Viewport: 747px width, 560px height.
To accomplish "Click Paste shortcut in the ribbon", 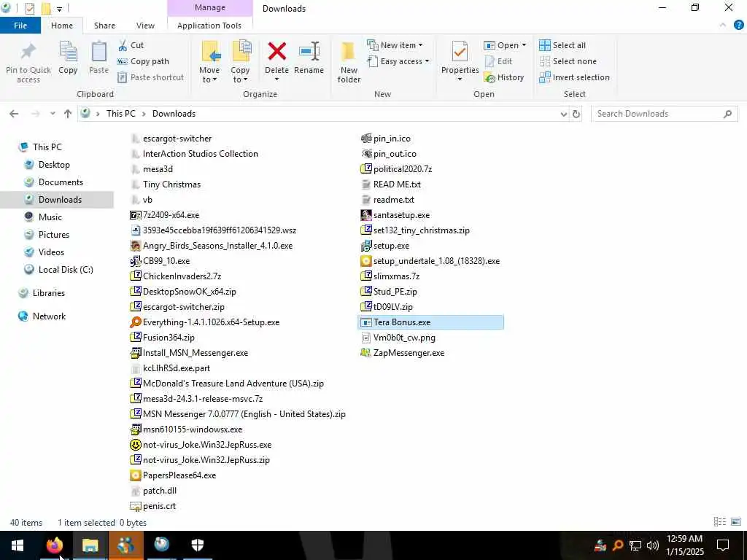I will click(x=151, y=77).
